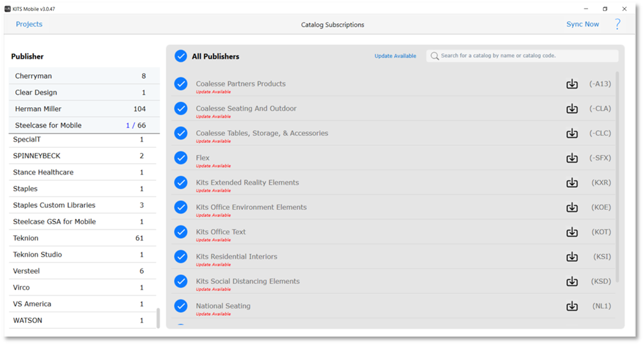Viewport: 644px width, 345px height.
Task: Click the search magnifier icon
Action: click(434, 56)
